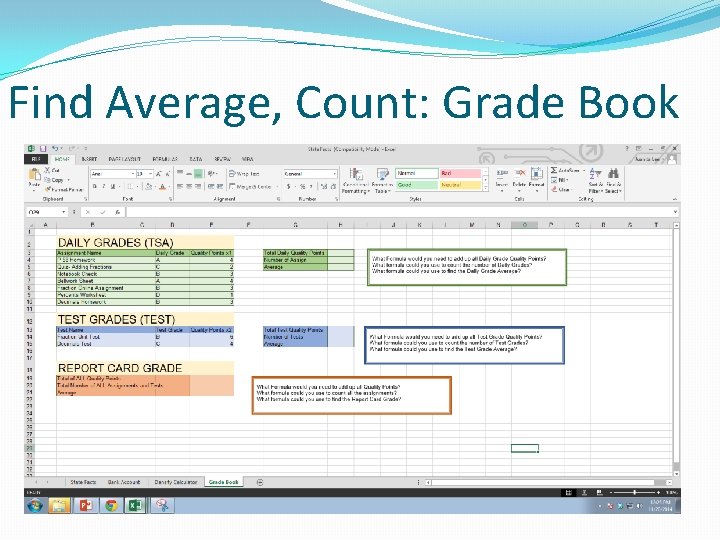Click Format as Table button
This screenshot has width=720, height=540.
(382, 180)
